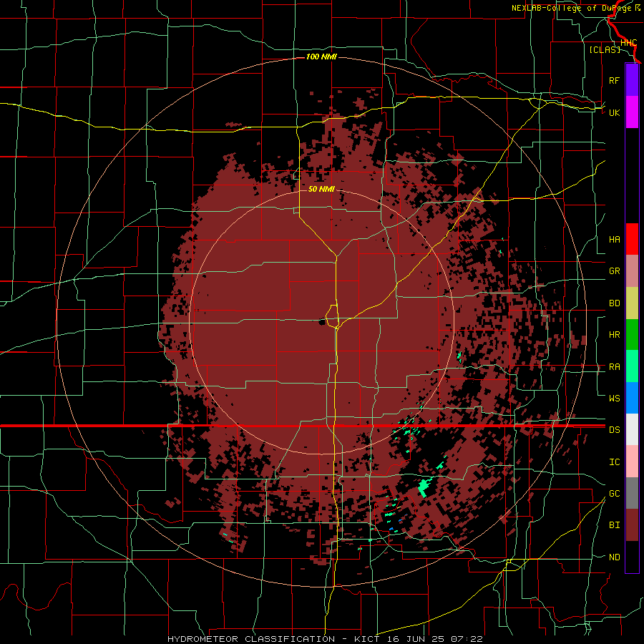This screenshot has height=644, width=644.
Task: Click the KICT radar site identifier
Action: pyautogui.click(x=366, y=639)
